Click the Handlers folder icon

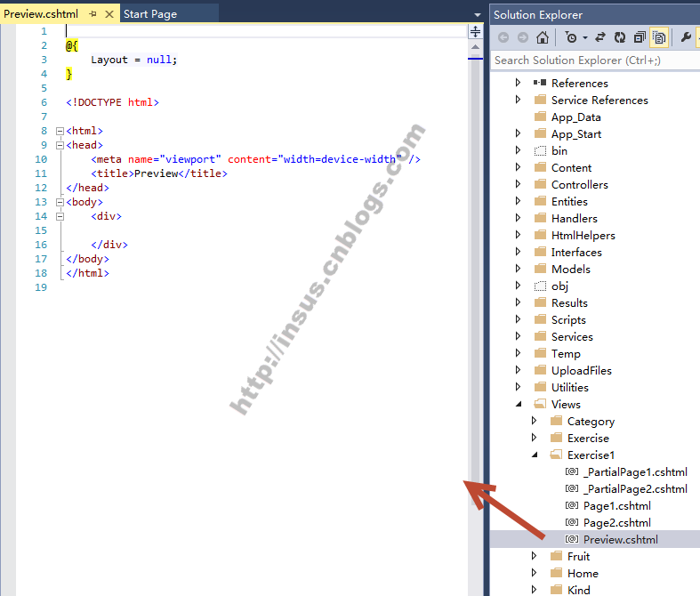(x=540, y=218)
